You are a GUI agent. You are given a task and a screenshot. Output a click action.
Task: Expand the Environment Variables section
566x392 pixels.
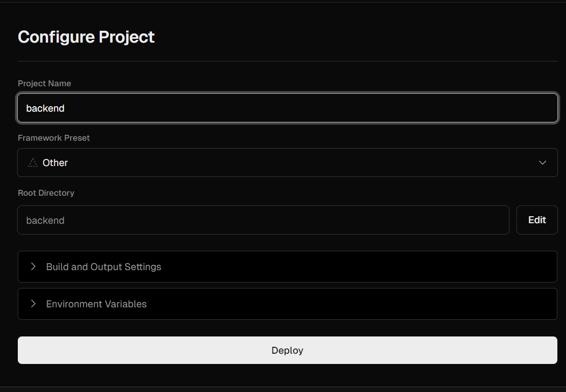tap(287, 304)
